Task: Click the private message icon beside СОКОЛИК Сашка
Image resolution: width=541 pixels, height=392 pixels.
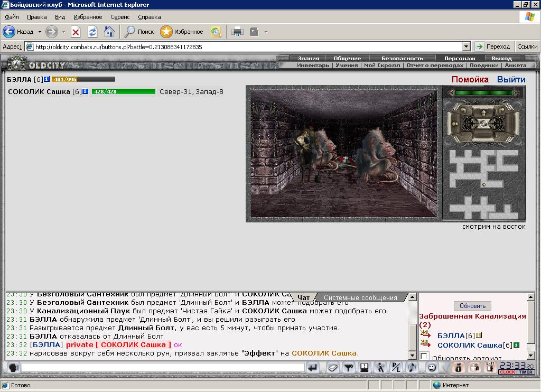Action: pyautogui.click(x=425, y=344)
